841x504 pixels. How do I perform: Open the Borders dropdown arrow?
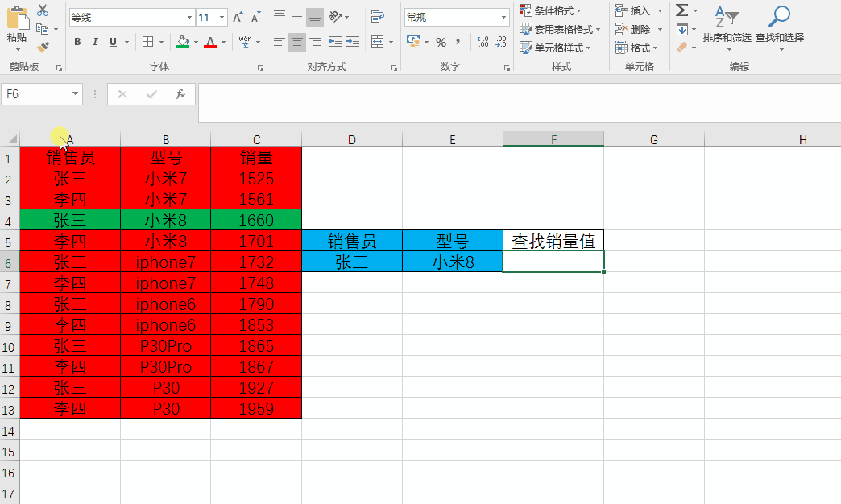pos(163,42)
